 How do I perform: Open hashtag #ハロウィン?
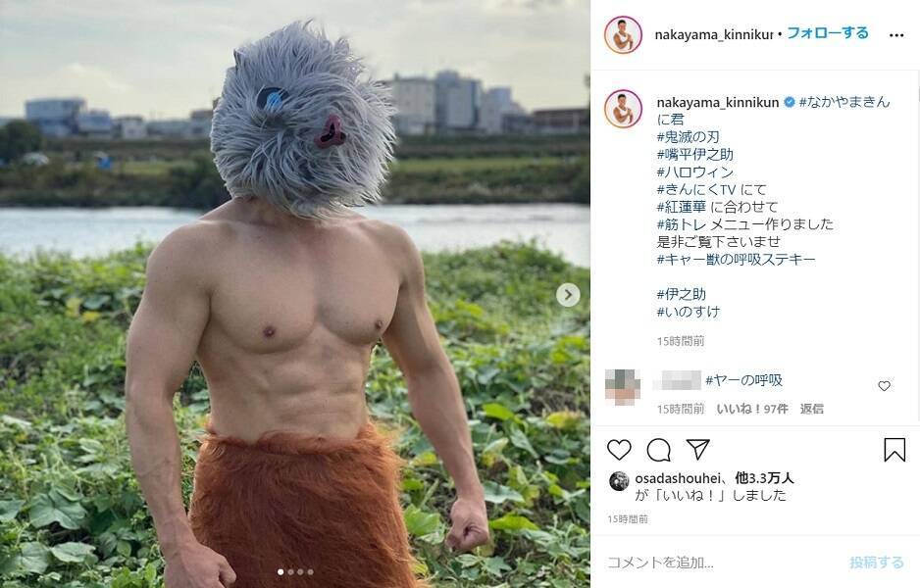click(695, 172)
